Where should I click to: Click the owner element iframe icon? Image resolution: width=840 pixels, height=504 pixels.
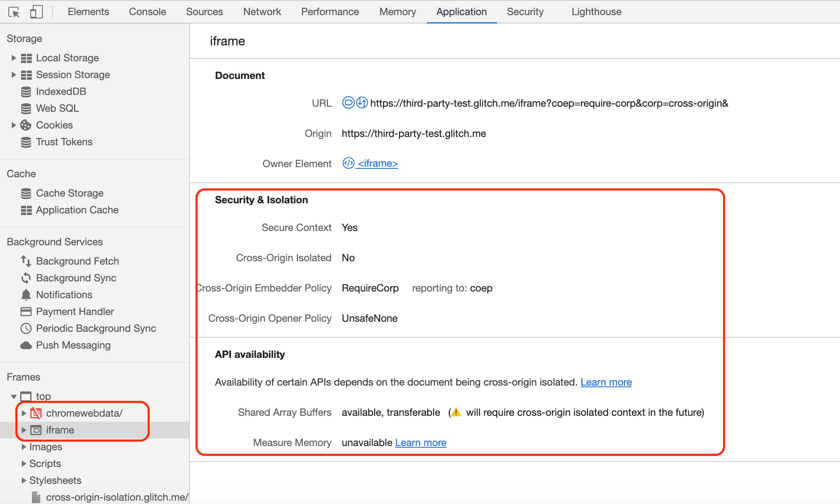tap(347, 163)
